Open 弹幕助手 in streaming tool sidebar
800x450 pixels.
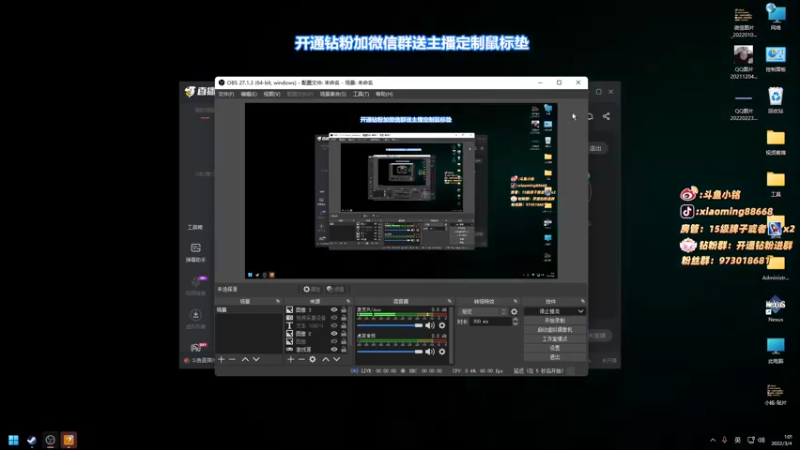click(x=195, y=253)
